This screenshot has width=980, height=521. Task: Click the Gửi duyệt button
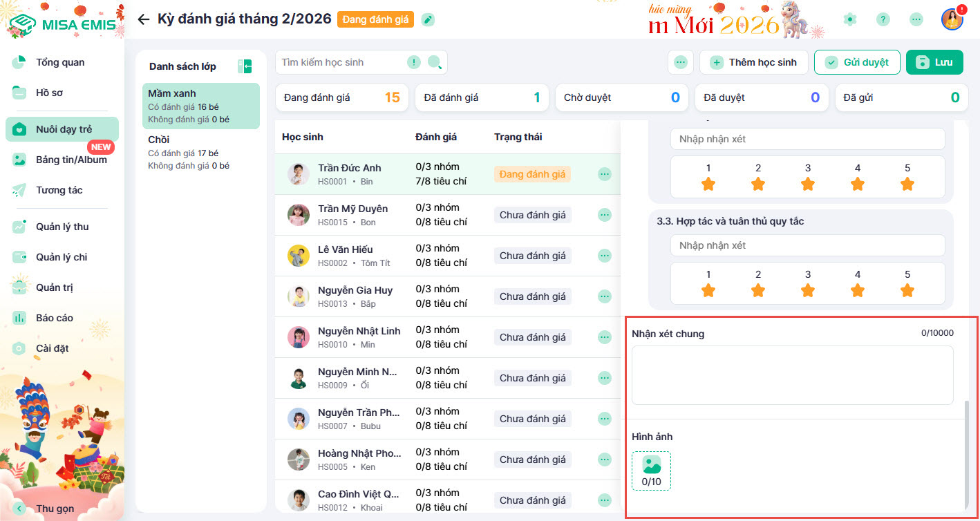pyautogui.click(x=857, y=62)
